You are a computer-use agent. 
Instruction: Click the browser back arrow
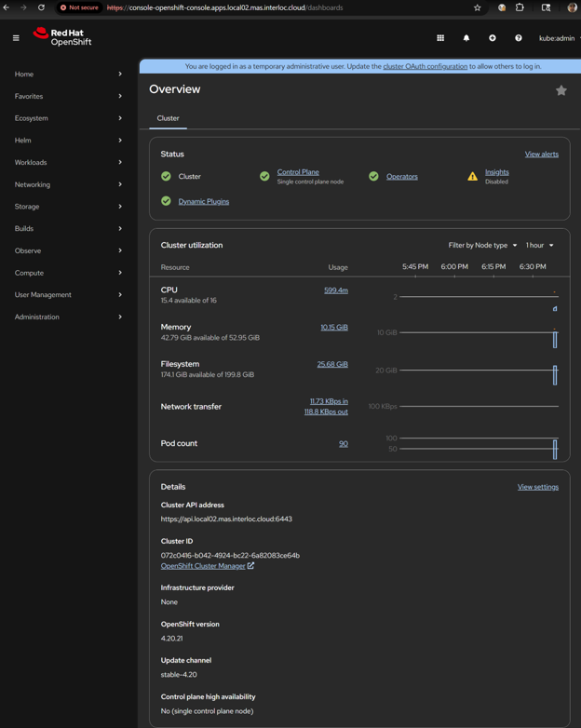coord(6,7)
